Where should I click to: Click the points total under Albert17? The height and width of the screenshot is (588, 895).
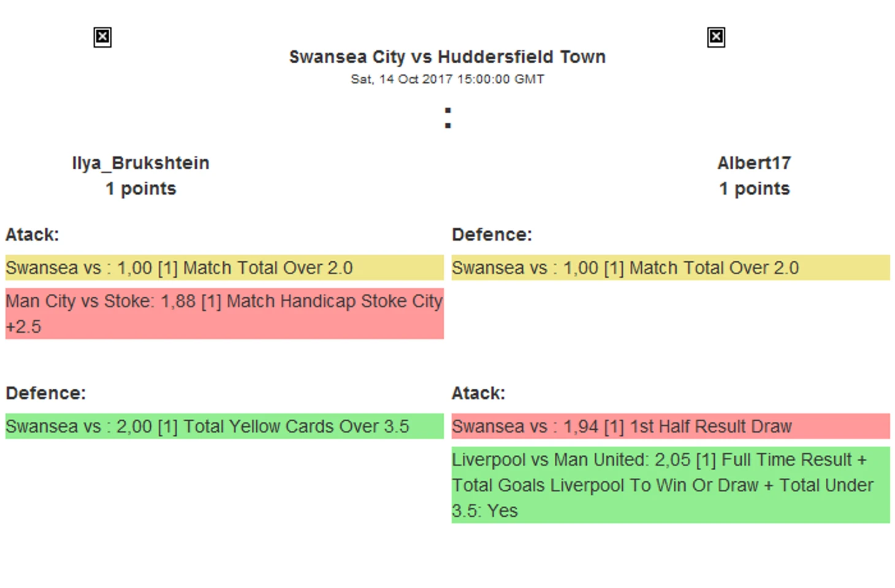(x=754, y=189)
